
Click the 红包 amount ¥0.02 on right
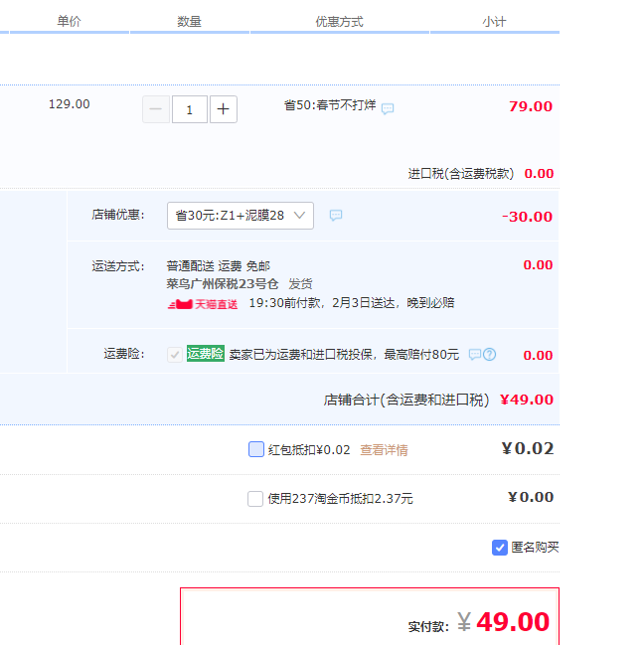(x=528, y=449)
